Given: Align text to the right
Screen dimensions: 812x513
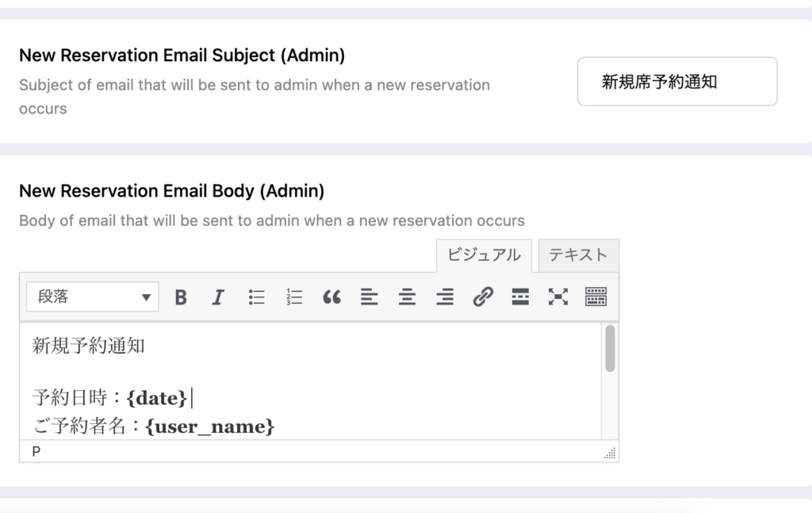Looking at the screenshot, I should pos(445,297).
